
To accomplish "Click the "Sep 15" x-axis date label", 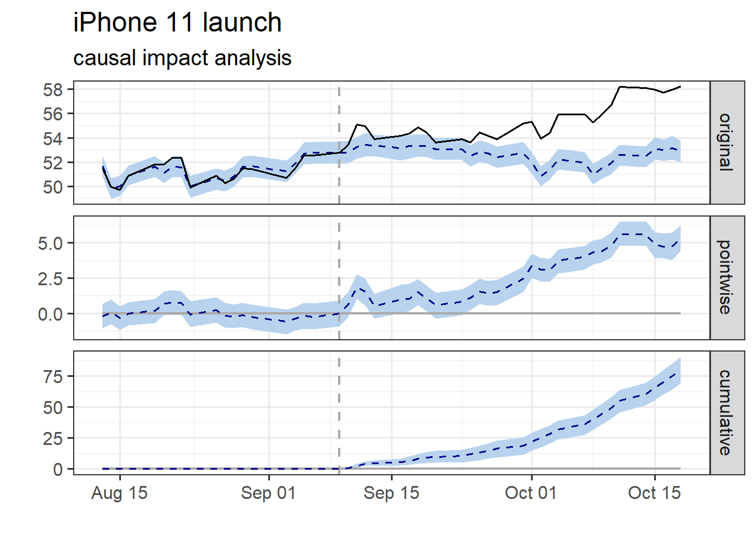I will click(391, 493).
